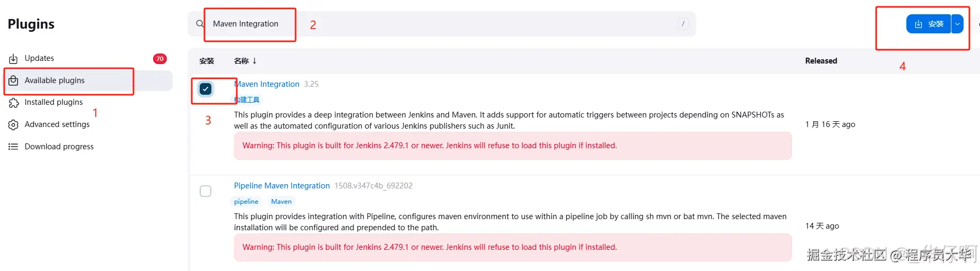Open the Pipeline Maven Integration link
Screen dimensions: 980x271
click(282, 186)
